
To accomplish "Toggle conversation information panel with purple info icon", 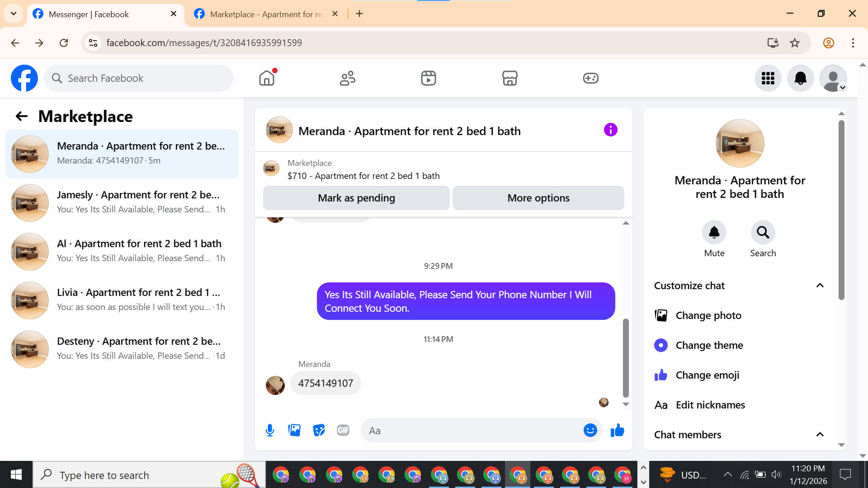I will point(610,130).
